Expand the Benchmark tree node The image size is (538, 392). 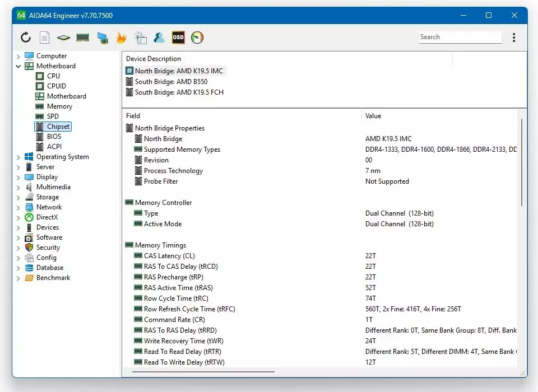pyautogui.click(x=18, y=278)
